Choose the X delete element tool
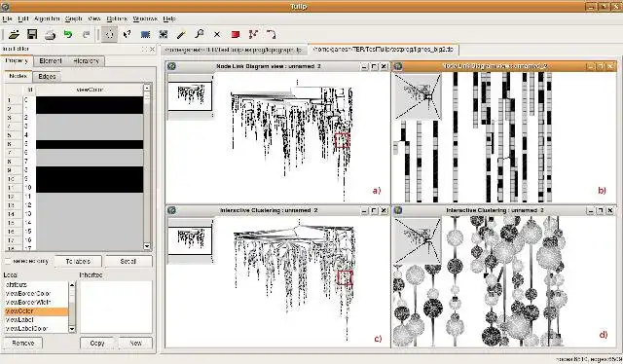 point(217,35)
